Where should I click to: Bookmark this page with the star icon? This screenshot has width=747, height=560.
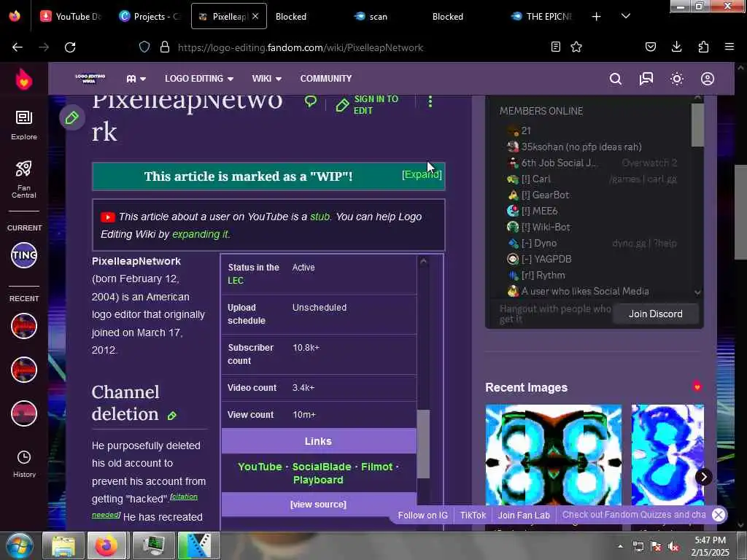click(x=576, y=47)
